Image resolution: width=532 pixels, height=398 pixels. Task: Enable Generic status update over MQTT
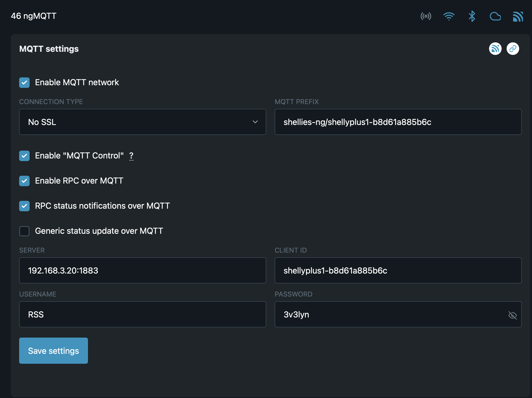point(24,231)
